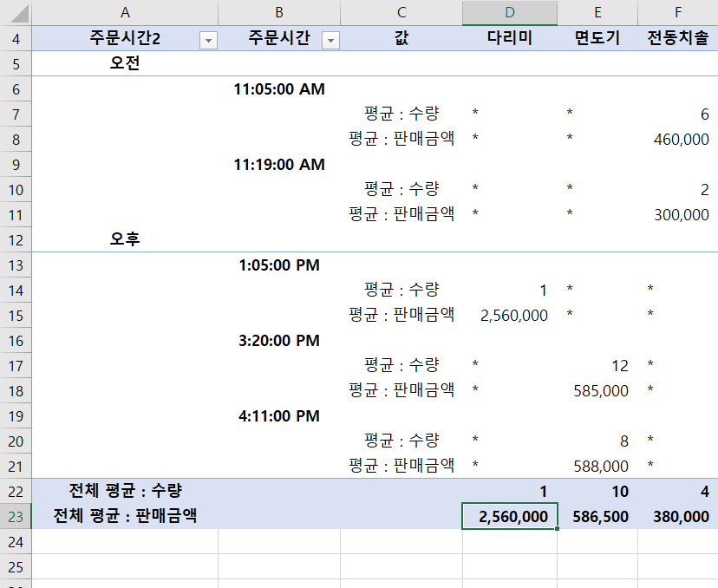Open the 주문시간 filter dropdown arrow
Screen dimensions: 718x588
tap(330, 39)
